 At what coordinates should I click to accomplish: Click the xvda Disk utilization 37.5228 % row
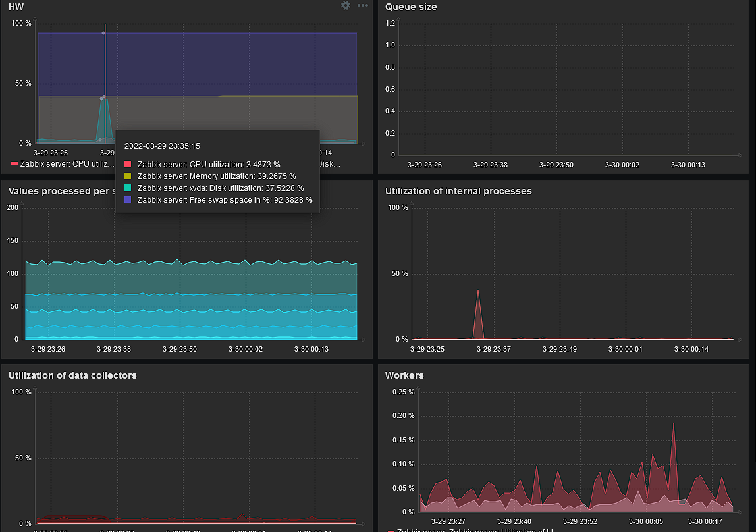pyautogui.click(x=214, y=188)
